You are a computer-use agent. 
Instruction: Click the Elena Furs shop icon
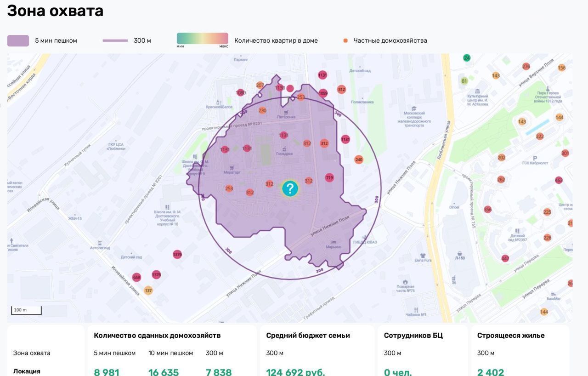423,255
